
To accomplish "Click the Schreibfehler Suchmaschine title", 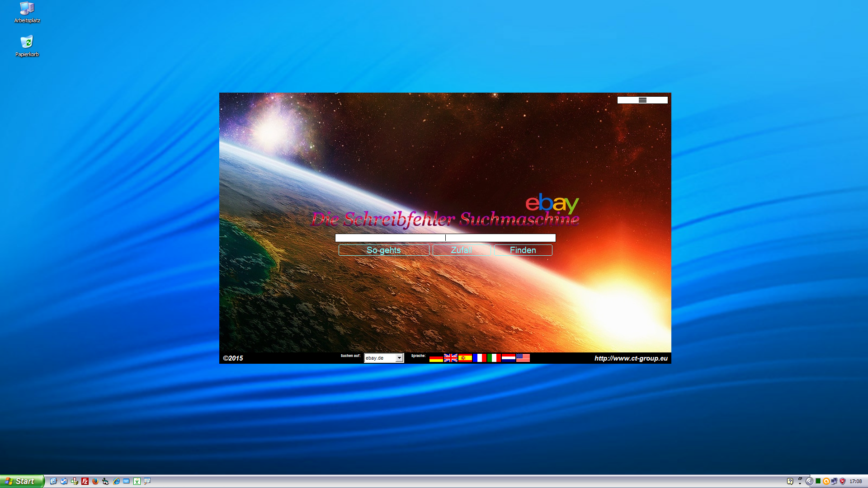I will click(445, 219).
